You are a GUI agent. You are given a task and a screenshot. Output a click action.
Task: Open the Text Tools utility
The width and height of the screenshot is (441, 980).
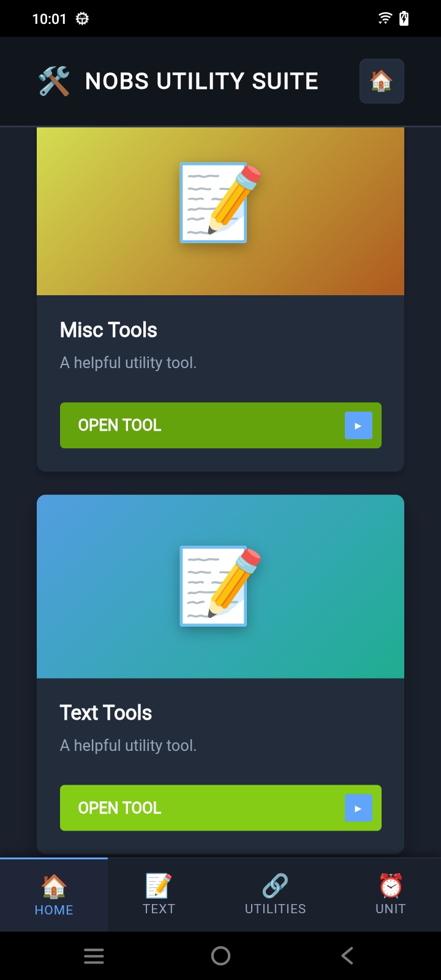221,808
